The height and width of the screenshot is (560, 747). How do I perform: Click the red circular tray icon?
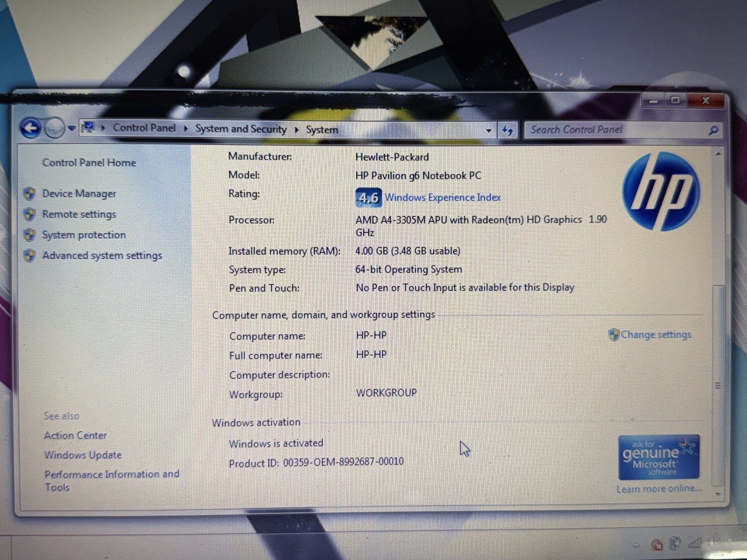pyautogui.click(x=656, y=544)
